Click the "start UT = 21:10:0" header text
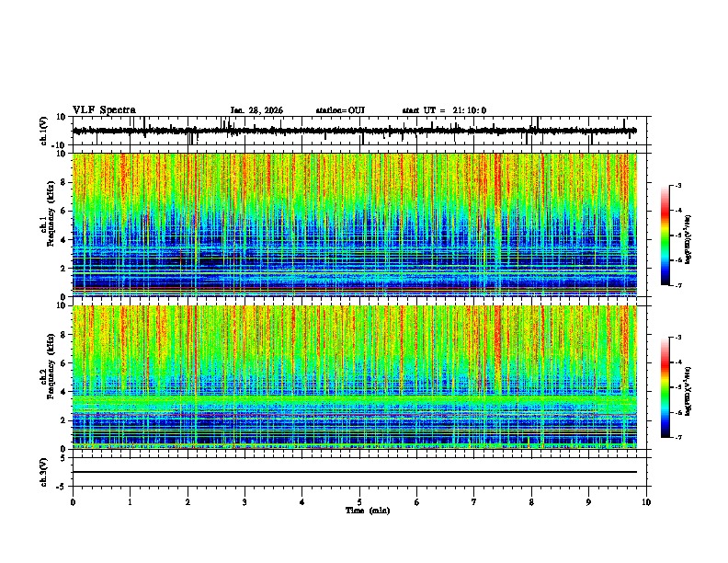 (x=444, y=110)
